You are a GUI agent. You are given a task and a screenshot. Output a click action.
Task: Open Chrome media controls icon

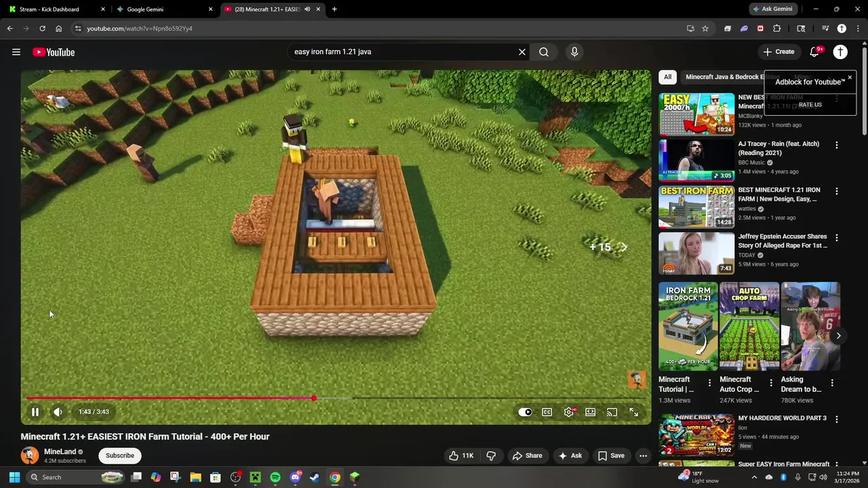pos(825,28)
